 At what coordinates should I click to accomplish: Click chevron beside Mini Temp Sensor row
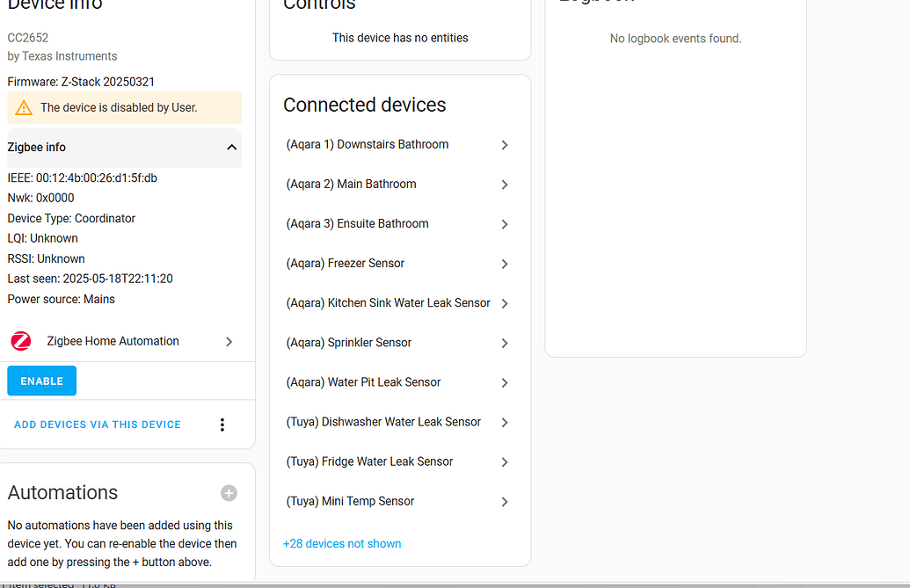pos(505,502)
